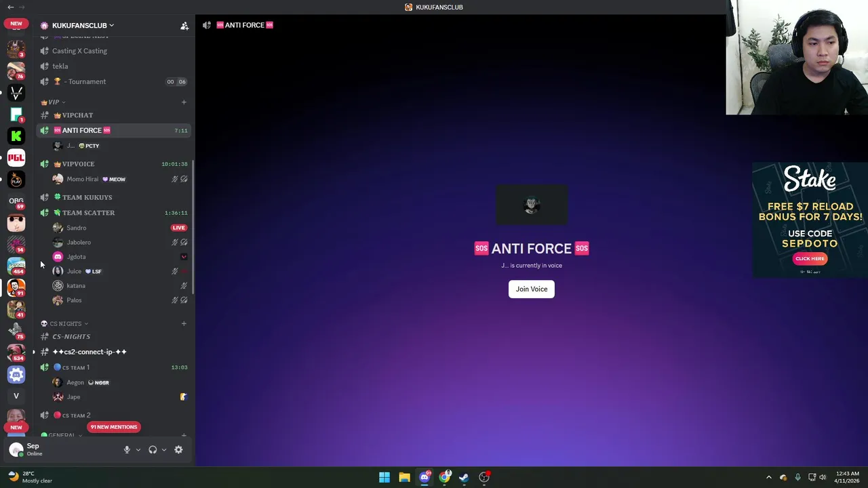The image size is (868, 488).
Task: Open the server with 76 badge
Action: point(16,70)
